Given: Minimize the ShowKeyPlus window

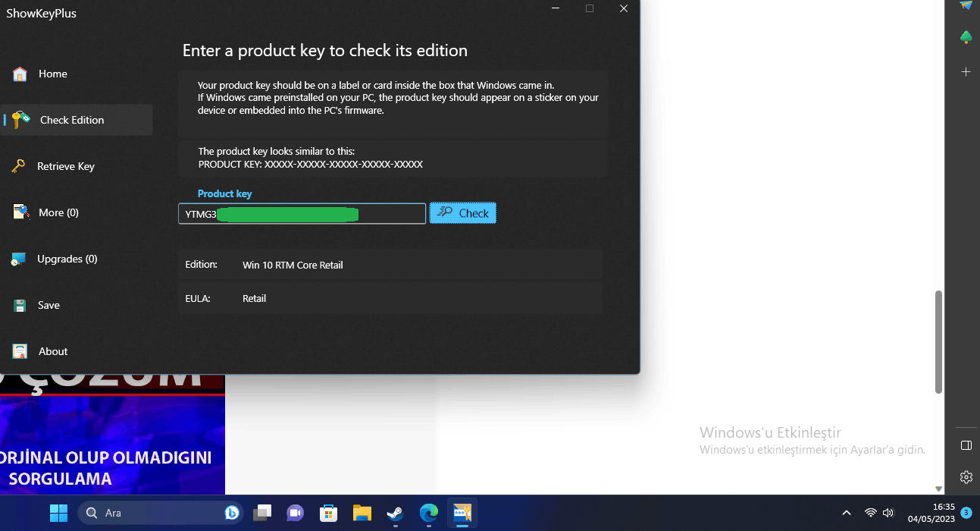Looking at the screenshot, I should [x=556, y=9].
